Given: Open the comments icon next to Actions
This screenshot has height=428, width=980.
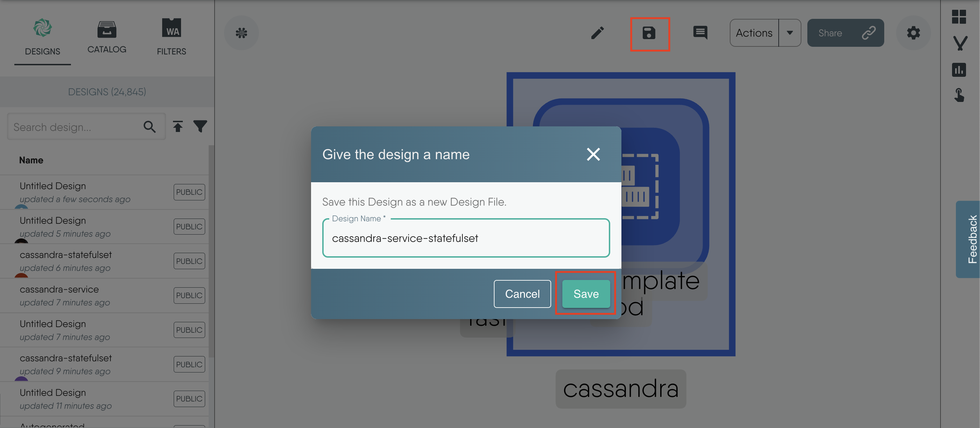Looking at the screenshot, I should coord(700,33).
